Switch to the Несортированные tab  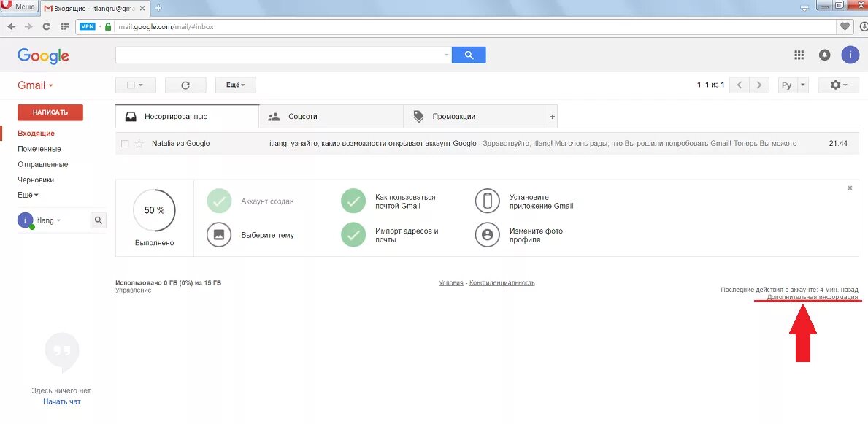[187, 117]
